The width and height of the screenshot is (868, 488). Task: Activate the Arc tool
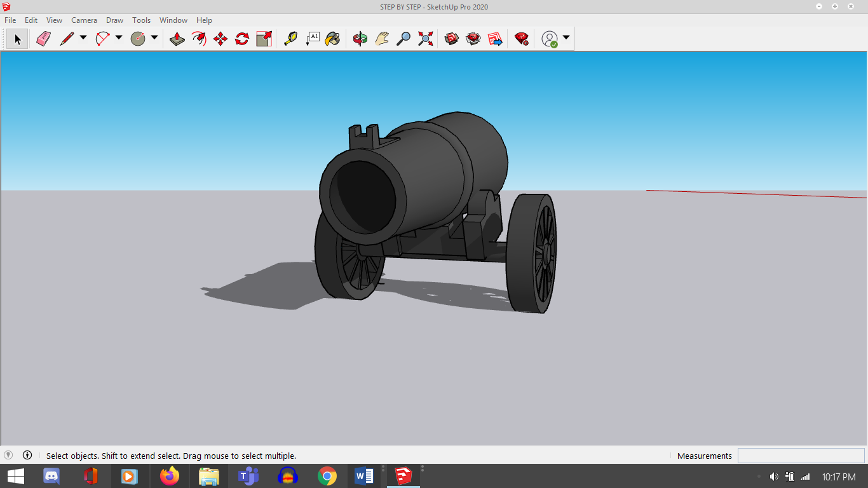(102, 39)
